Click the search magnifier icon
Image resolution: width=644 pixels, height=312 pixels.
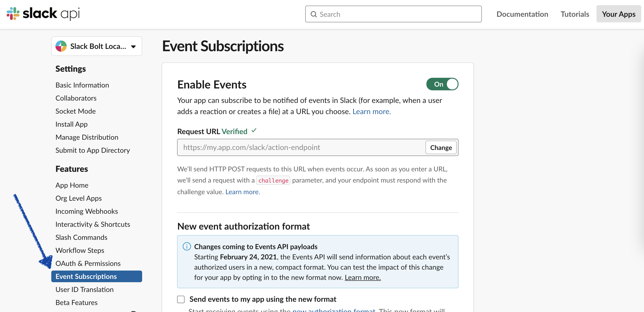coord(314,14)
